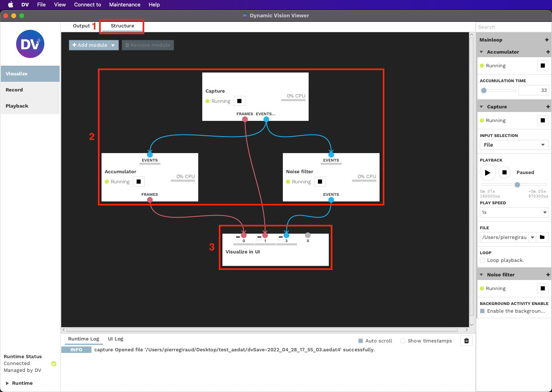
Task: Toggle Auto scroll checkbox
Action: tap(361, 341)
